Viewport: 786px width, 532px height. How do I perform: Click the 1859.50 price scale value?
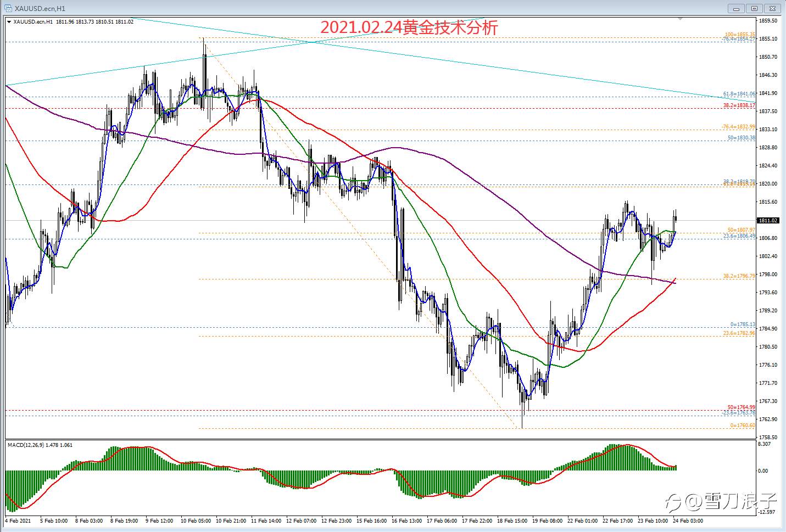click(768, 21)
